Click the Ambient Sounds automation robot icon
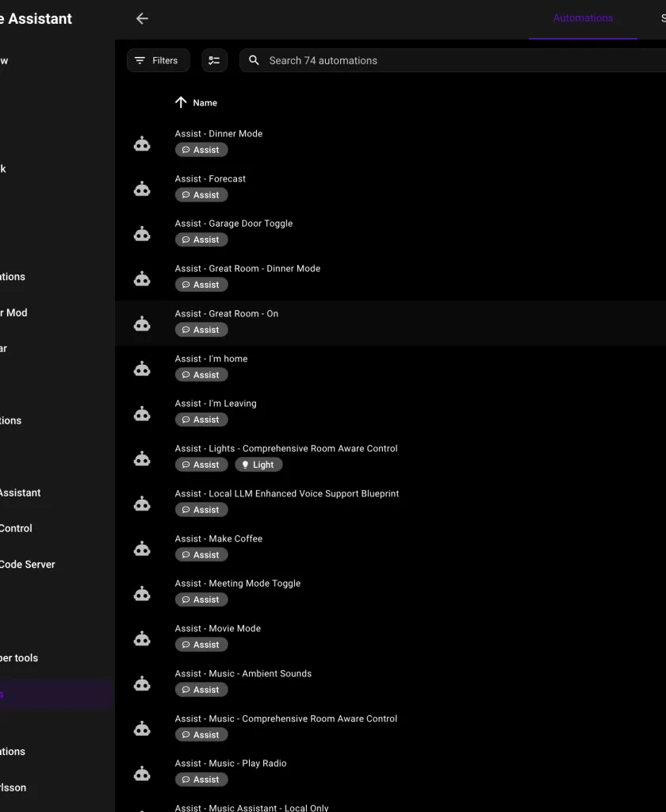This screenshot has width=666, height=812. [x=142, y=683]
